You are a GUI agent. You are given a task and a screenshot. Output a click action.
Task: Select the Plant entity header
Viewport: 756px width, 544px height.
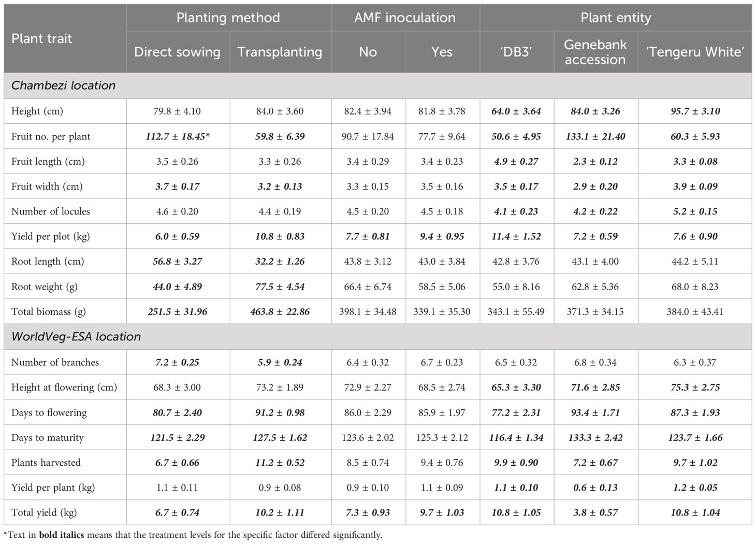click(x=616, y=18)
